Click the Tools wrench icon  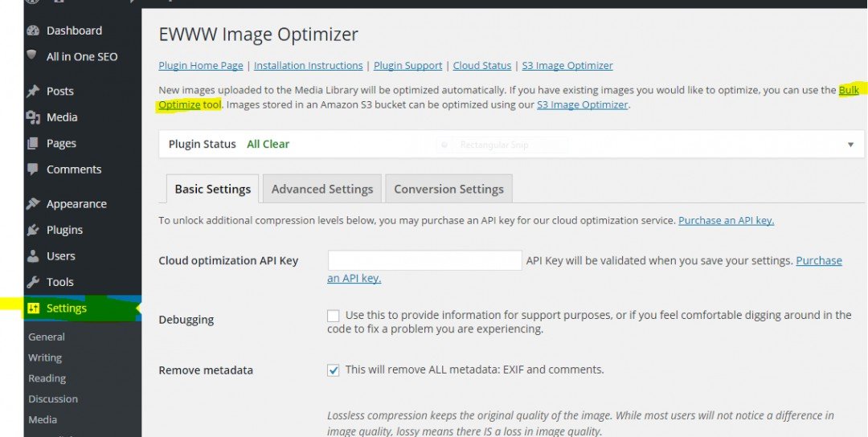click(x=33, y=282)
